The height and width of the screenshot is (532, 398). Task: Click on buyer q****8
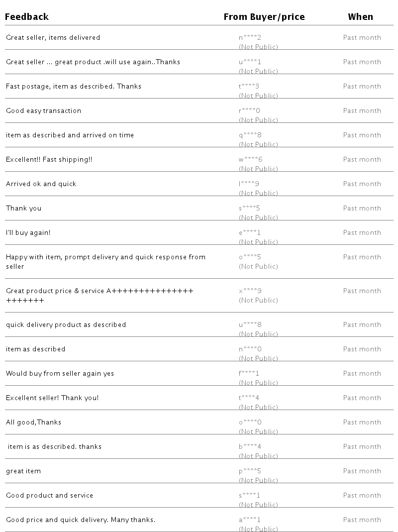(x=250, y=135)
